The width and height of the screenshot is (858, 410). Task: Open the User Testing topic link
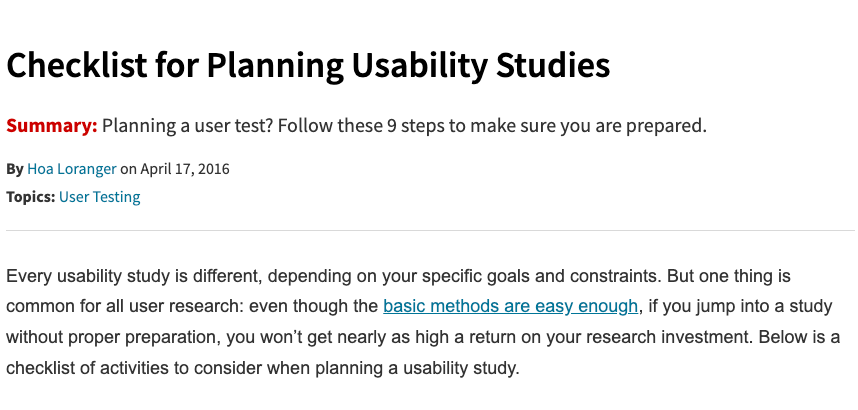click(99, 197)
